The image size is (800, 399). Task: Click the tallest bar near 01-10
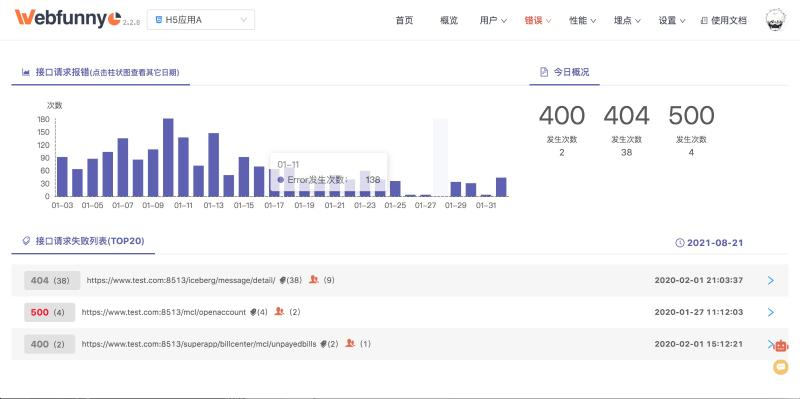(168, 157)
